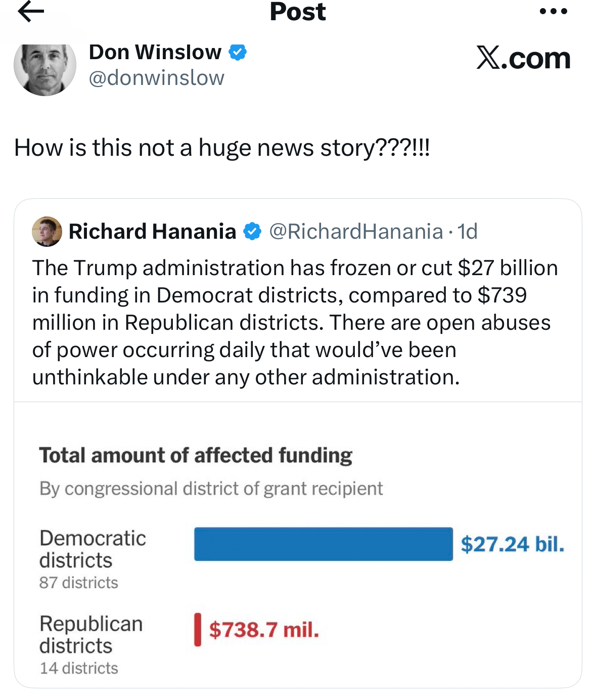
Task: Tap the "How is this not a huge news story" text
Action: tap(222, 148)
